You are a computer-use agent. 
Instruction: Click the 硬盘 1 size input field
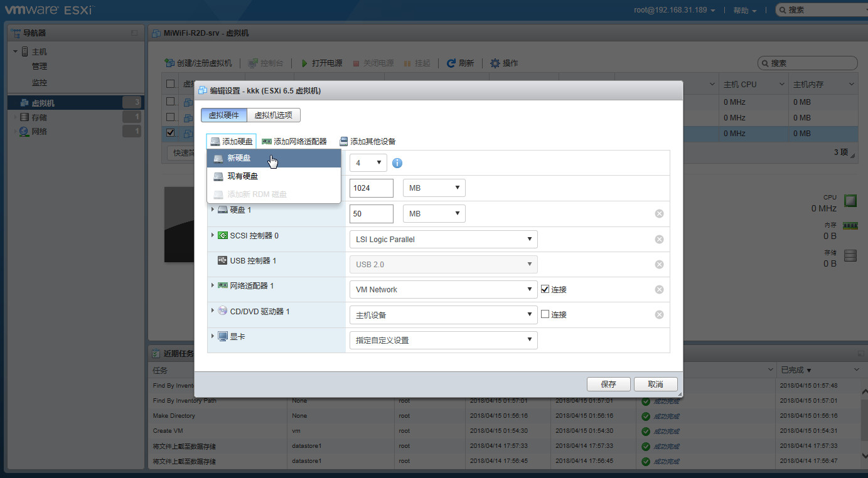371,214
